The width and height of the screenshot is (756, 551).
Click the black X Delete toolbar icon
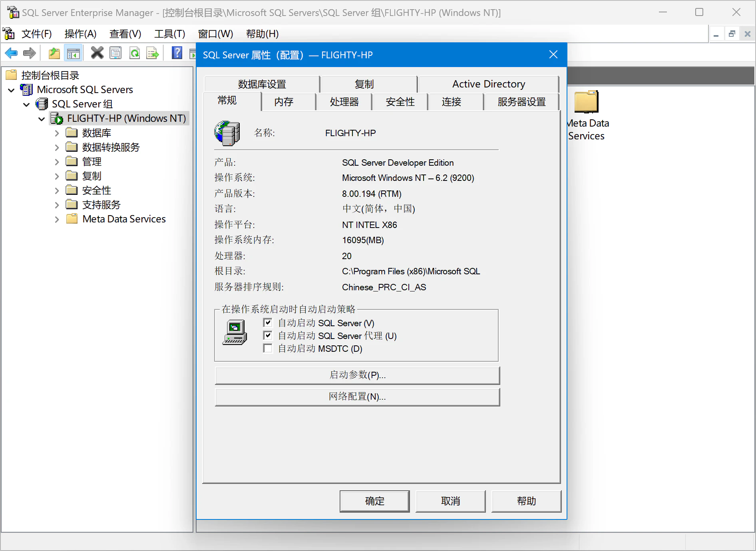(97, 53)
